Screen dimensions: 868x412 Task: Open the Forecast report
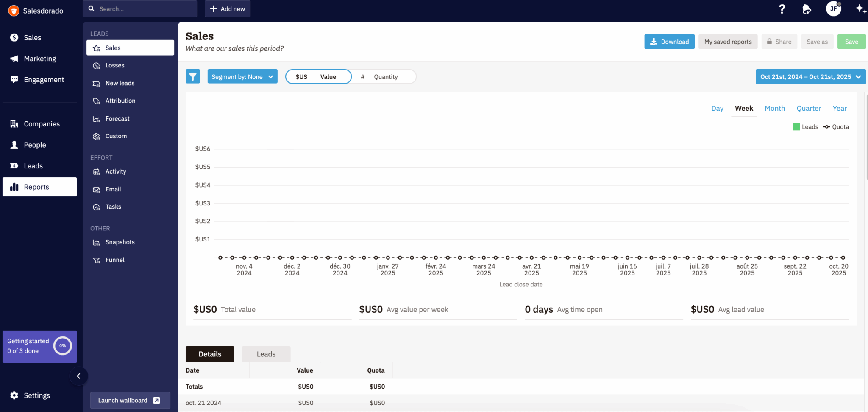coord(117,119)
